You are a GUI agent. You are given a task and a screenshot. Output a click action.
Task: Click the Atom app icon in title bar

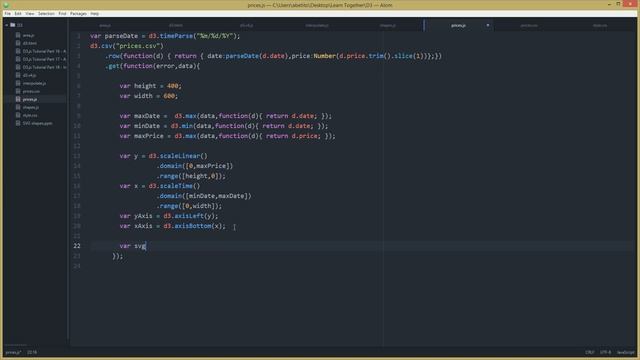[6, 5]
